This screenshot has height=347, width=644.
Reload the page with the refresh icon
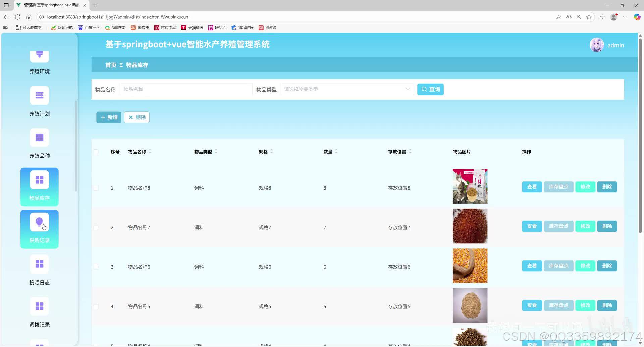point(17,17)
